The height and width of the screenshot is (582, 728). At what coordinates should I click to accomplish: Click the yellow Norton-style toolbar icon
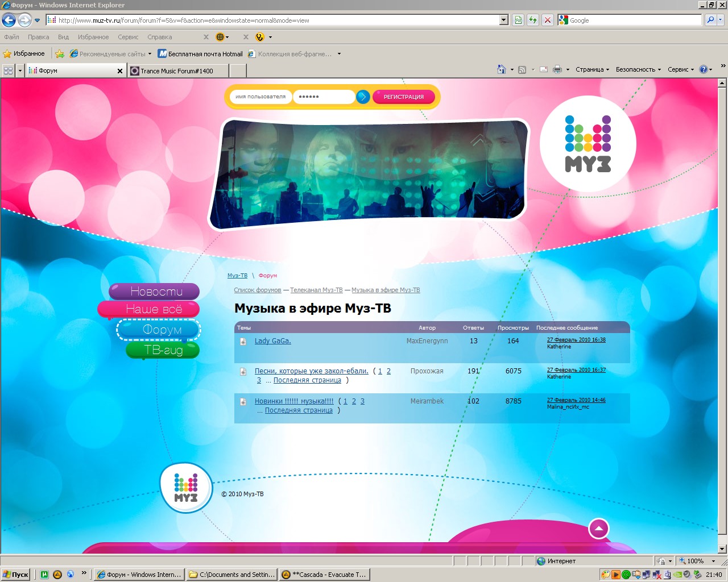tap(260, 37)
